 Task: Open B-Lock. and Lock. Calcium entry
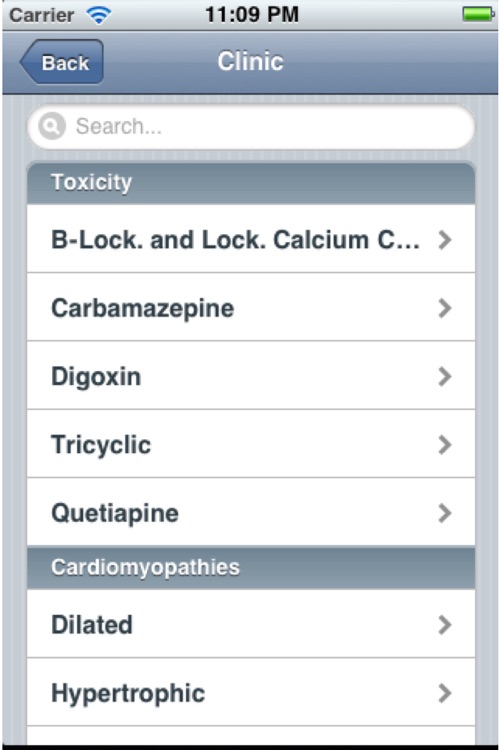tap(251, 239)
